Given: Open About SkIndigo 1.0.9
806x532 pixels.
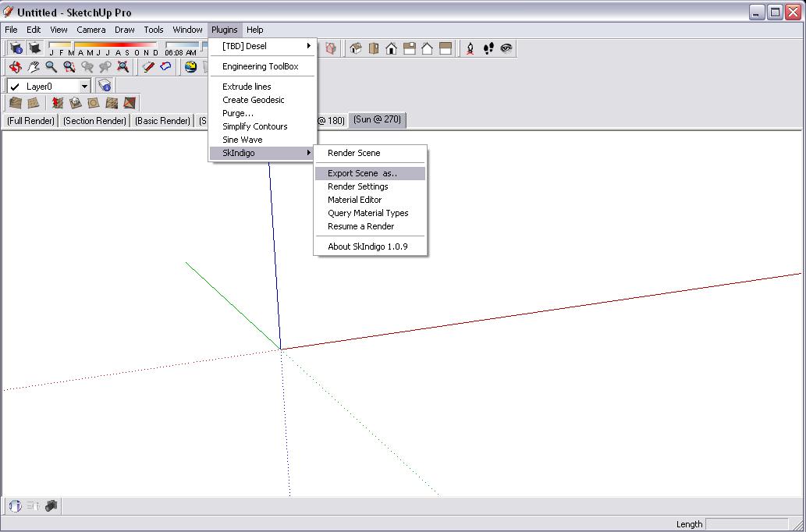Looking at the screenshot, I should point(370,246).
